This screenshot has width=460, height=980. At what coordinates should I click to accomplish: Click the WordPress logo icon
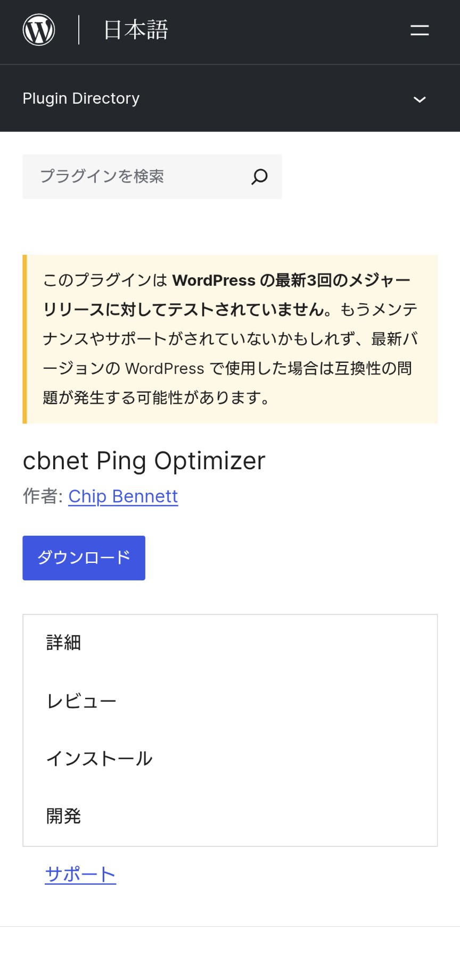tap(39, 30)
